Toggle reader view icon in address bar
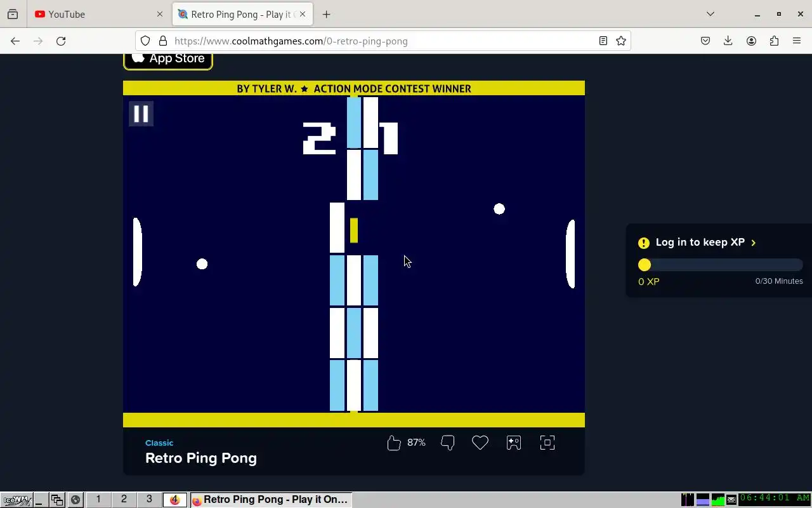This screenshot has height=508, width=812. click(x=603, y=41)
